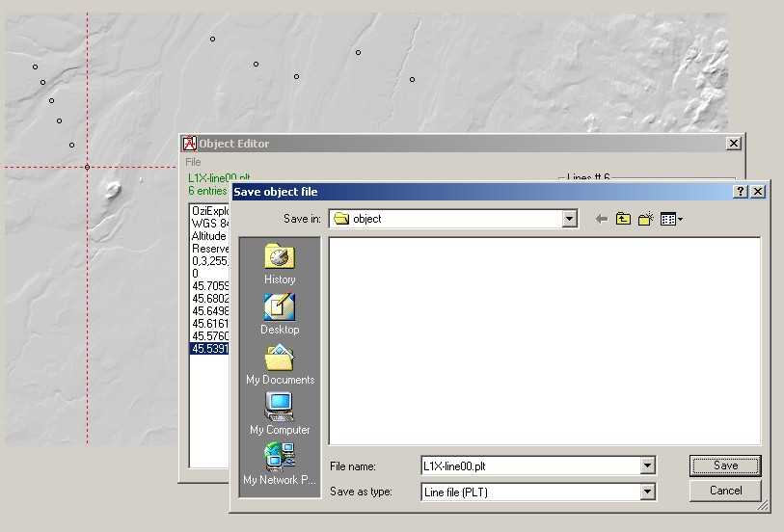
Task: Open the 'Save as type' dropdown
Action: pyautogui.click(x=648, y=492)
